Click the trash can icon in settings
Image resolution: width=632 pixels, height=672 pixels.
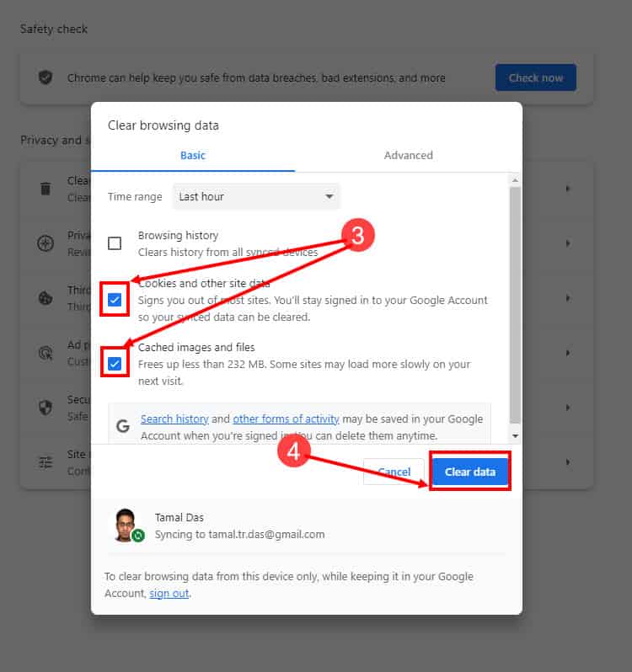point(46,189)
